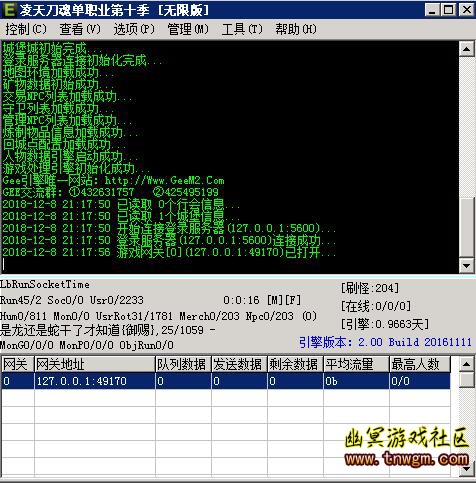The width and height of the screenshot is (476, 483).
Task: Click gateway table scroll up arrow
Action: point(466,364)
